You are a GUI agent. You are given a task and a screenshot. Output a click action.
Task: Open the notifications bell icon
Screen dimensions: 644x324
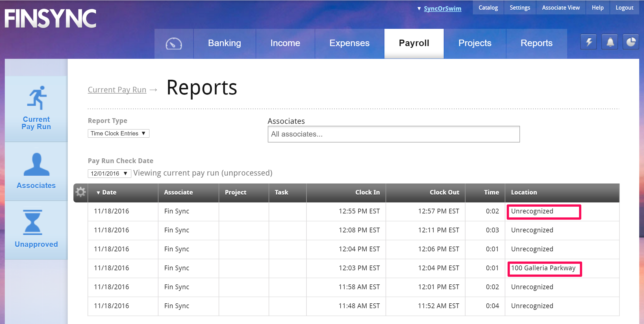click(x=610, y=42)
